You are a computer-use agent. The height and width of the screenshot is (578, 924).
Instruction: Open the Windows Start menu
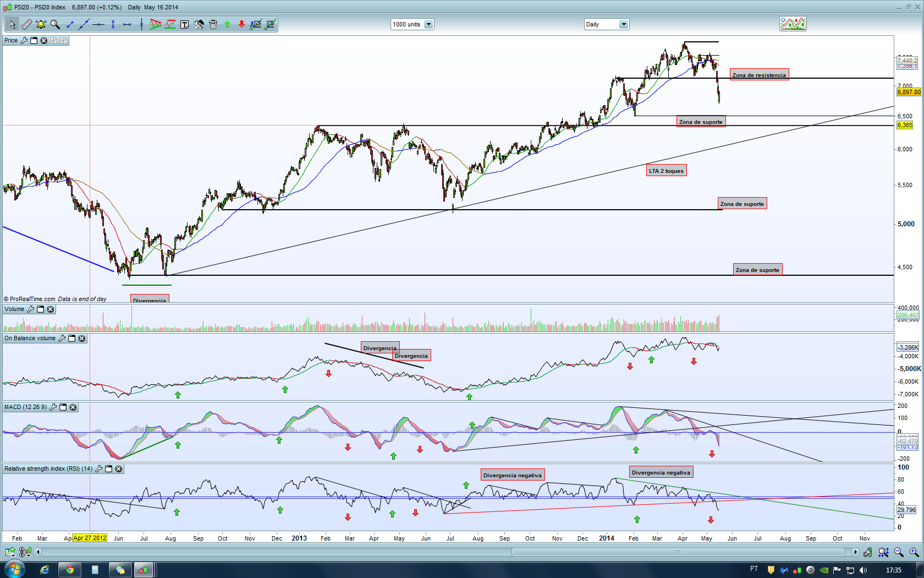click(x=15, y=569)
